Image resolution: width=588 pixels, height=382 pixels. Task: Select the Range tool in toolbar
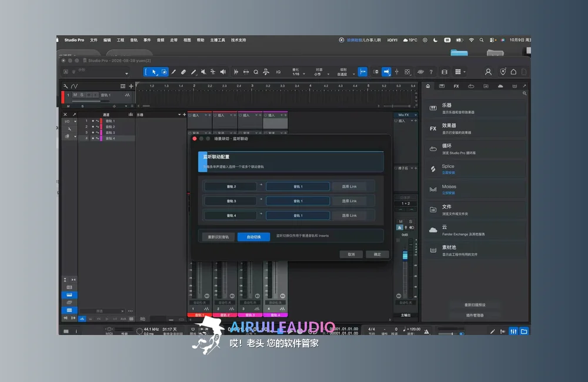point(164,72)
